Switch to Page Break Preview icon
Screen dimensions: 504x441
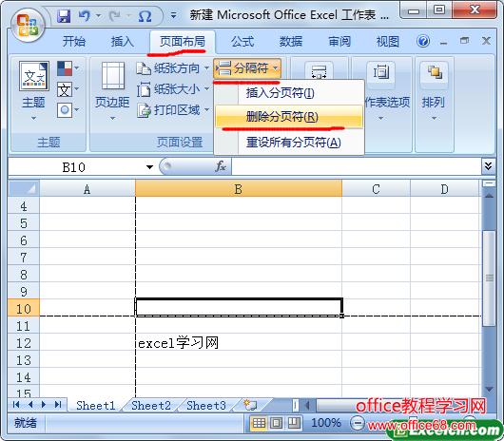pyautogui.click(x=294, y=423)
